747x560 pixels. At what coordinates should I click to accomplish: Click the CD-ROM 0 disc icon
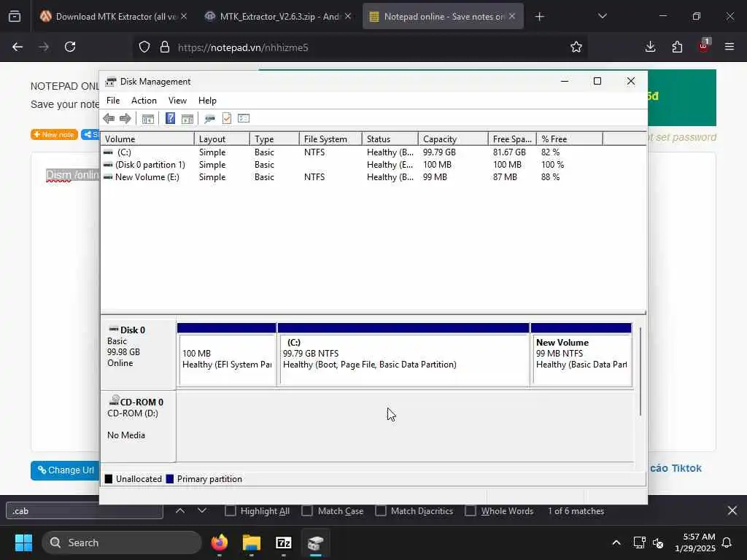(x=115, y=400)
